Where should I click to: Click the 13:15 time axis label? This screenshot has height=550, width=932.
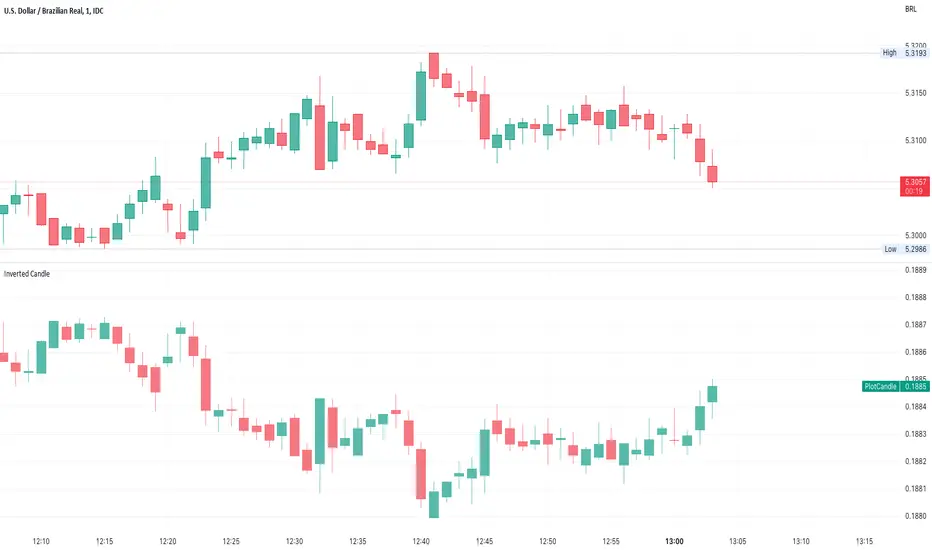click(864, 541)
